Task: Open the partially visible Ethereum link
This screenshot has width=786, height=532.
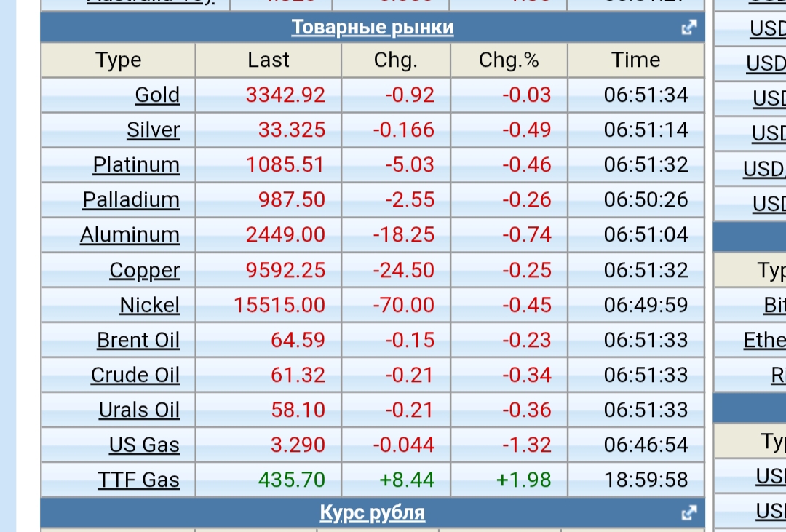Action: [x=764, y=340]
